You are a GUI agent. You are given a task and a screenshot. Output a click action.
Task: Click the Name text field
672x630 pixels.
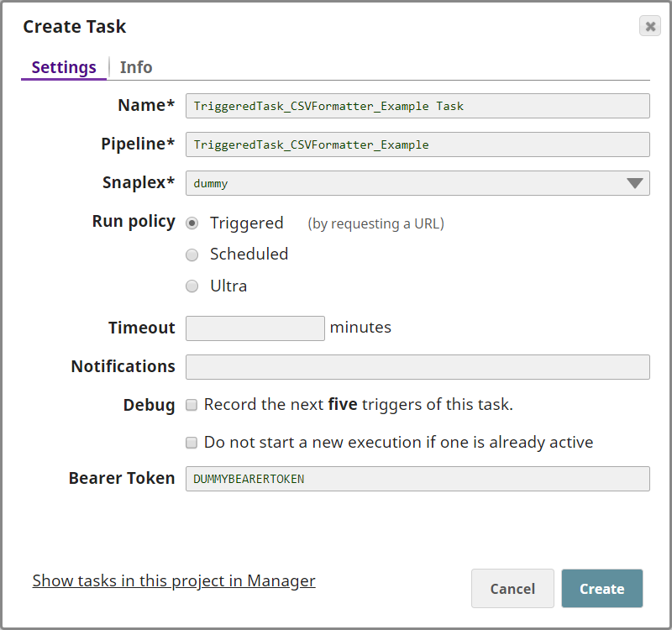point(417,106)
